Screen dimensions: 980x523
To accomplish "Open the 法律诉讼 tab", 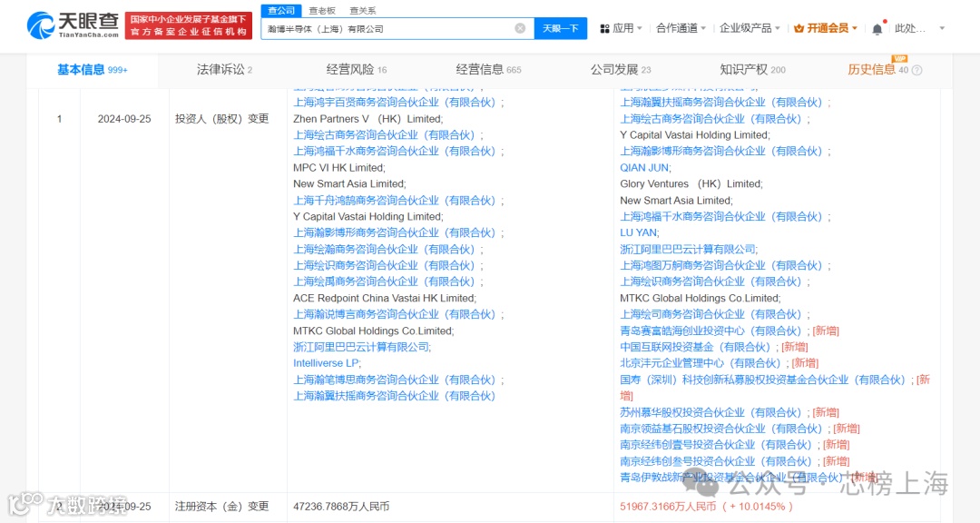I will pyautogui.click(x=224, y=69).
